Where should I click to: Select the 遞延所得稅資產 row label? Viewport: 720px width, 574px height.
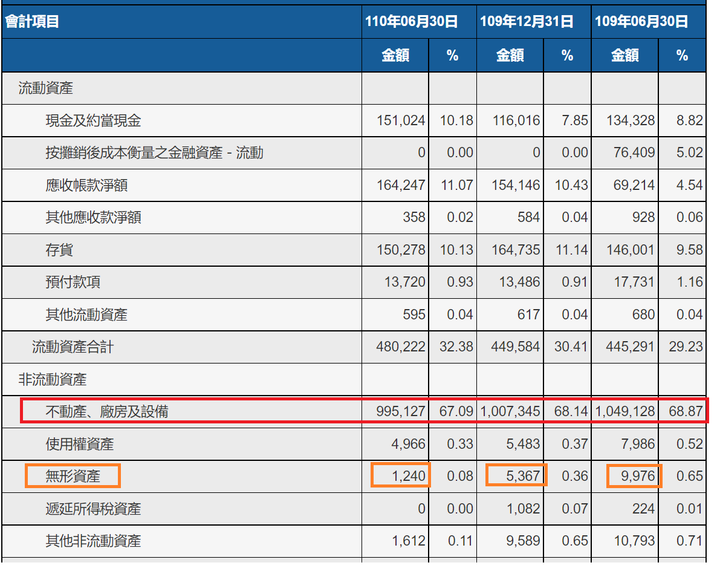(x=93, y=509)
